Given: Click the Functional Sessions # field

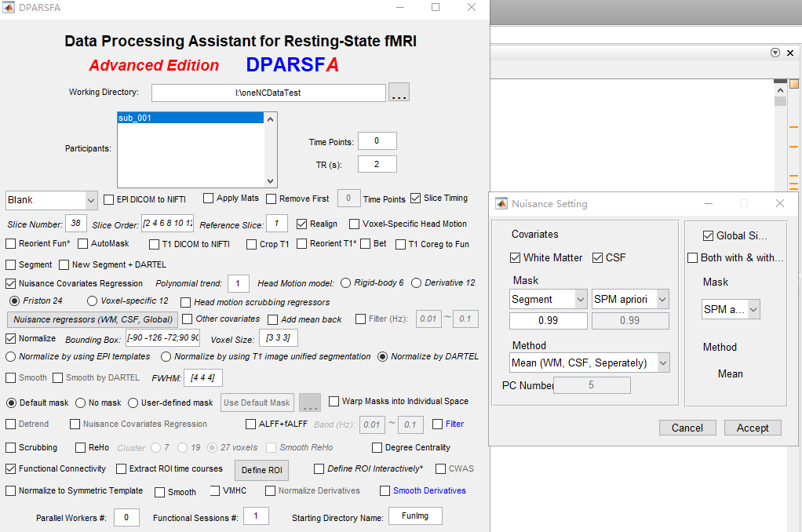Looking at the screenshot, I should (256, 516).
